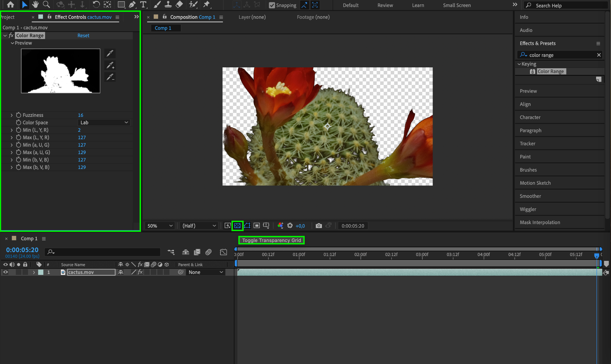Take a snapshot with camera icon
Screen dimensions: 611x364
319,226
